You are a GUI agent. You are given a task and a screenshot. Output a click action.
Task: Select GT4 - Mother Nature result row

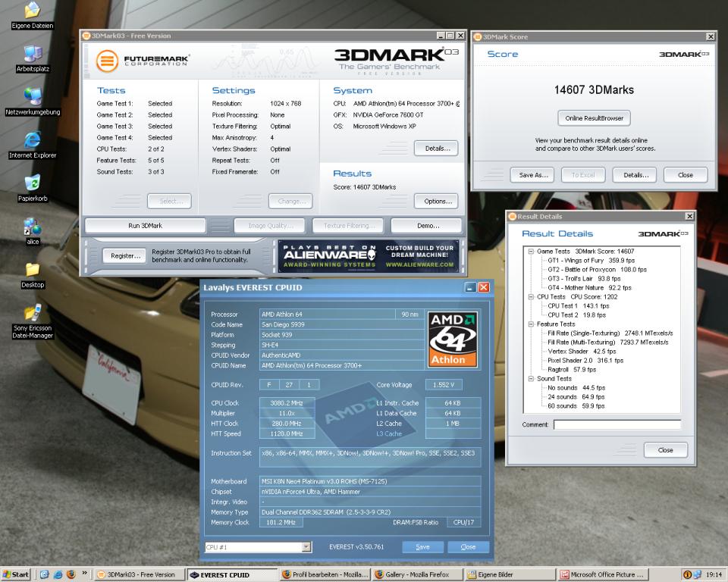click(590, 288)
